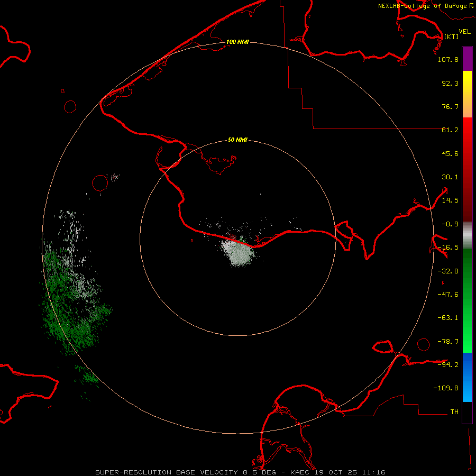Click the -32.0 velocity scale value
The image size is (476, 476).
coord(448,271)
